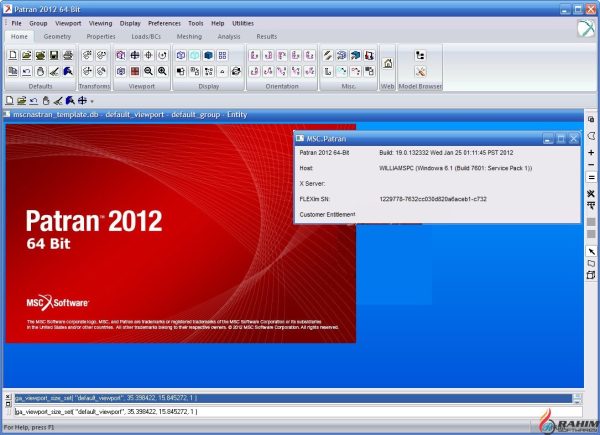Click the four-squares icon in the Display group
Viewport: 600px width, 435px height.
(x=222, y=55)
